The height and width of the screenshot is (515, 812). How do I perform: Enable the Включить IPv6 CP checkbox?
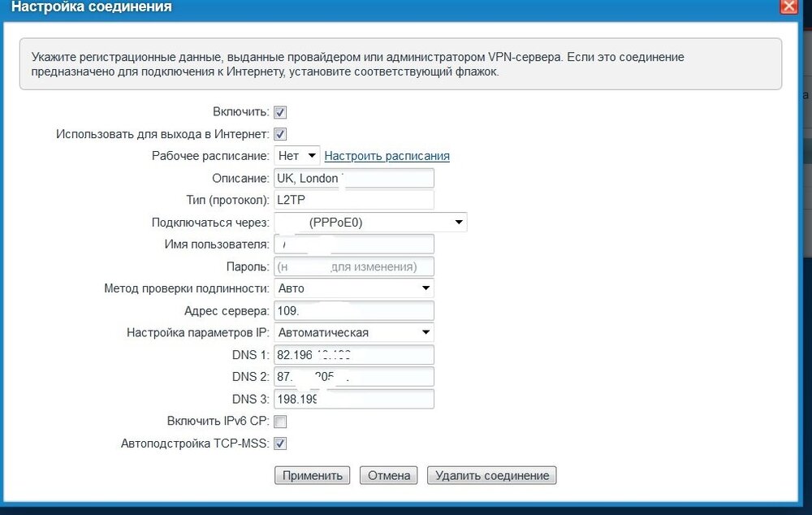click(280, 422)
